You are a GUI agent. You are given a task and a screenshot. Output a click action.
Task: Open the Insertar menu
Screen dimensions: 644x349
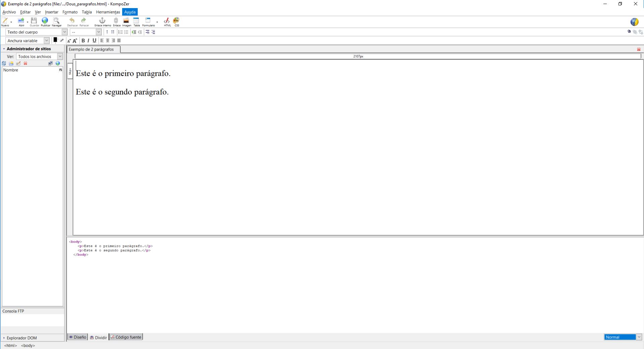coord(51,12)
